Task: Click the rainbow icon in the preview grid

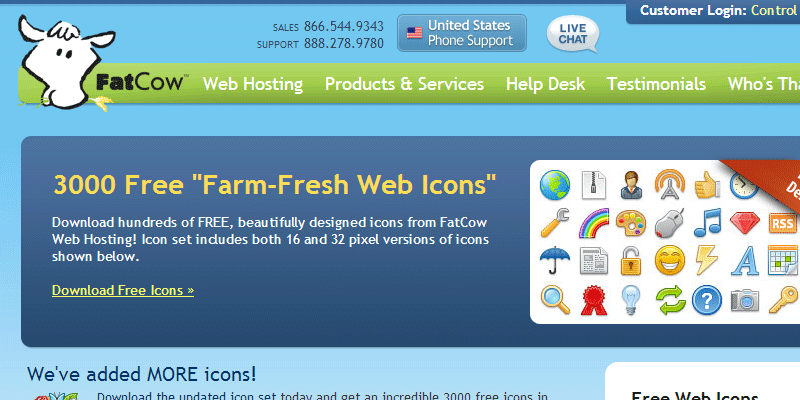Action: pyautogui.click(x=594, y=223)
